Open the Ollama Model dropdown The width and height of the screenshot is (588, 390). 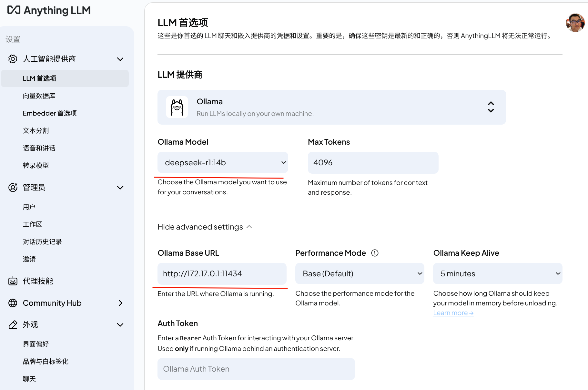coord(223,162)
